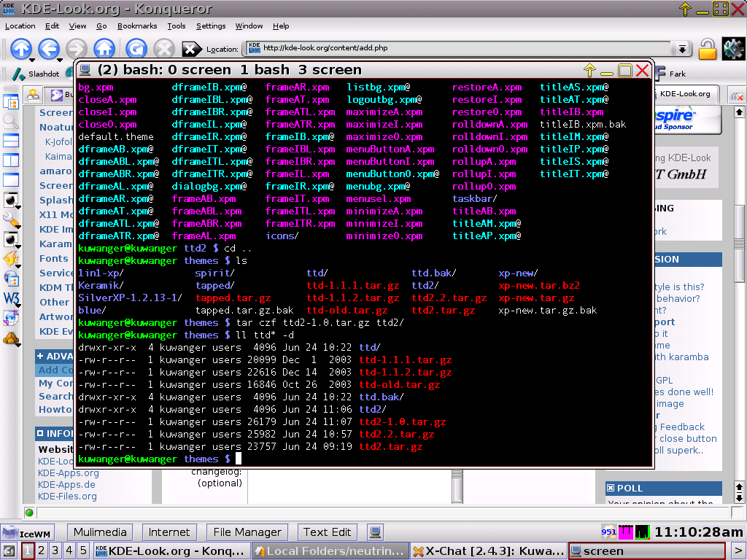Click the top window-layout icon in sidebar
The width and height of the screenshot is (747, 560).
click(10, 102)
